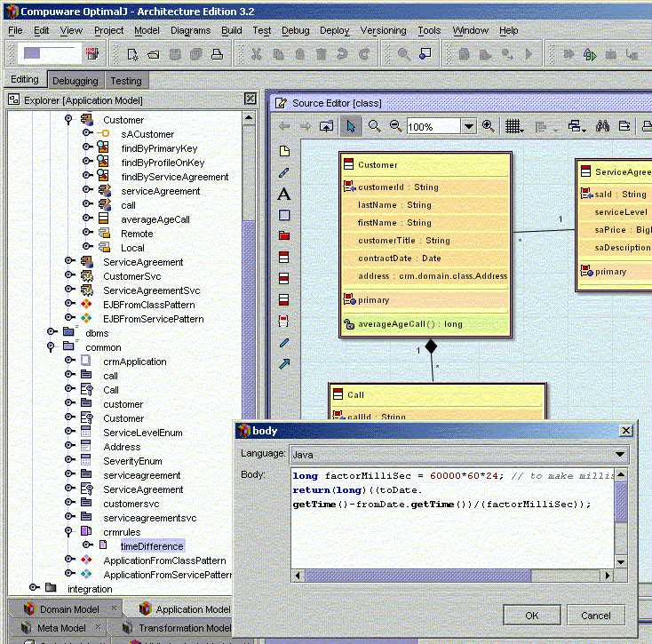
Task: Click the binoculars find icon
Action: [602, 125]
